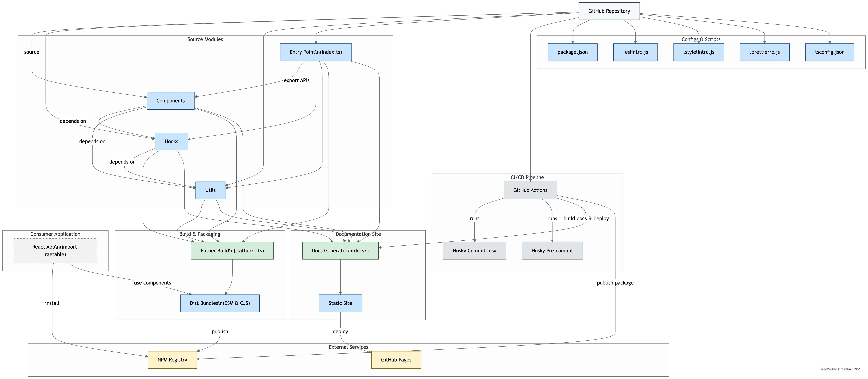Select the package.json config node

point(572,52)
